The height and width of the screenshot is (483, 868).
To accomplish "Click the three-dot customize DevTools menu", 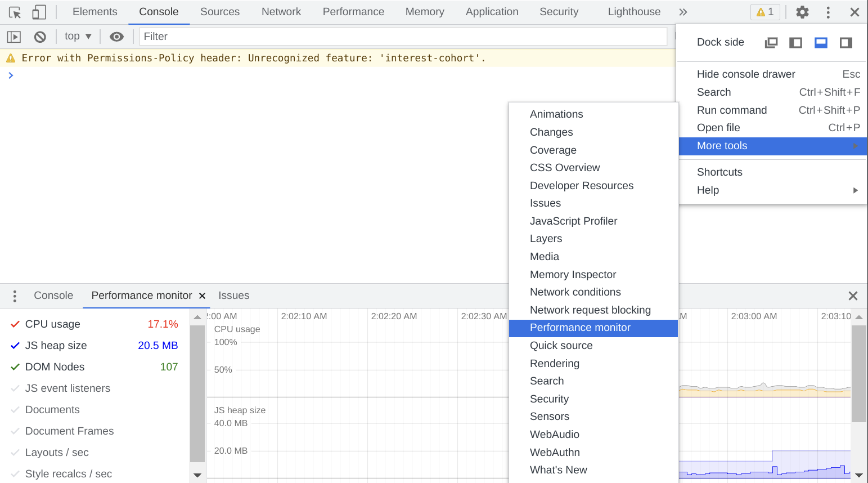I will click(828, 12).
